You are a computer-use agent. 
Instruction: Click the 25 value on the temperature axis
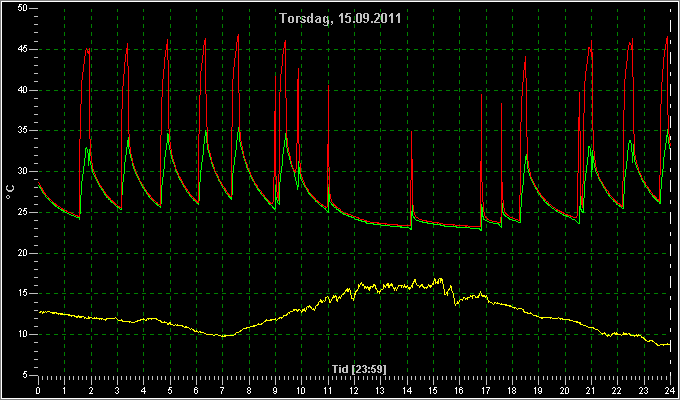tap(23, 212)
